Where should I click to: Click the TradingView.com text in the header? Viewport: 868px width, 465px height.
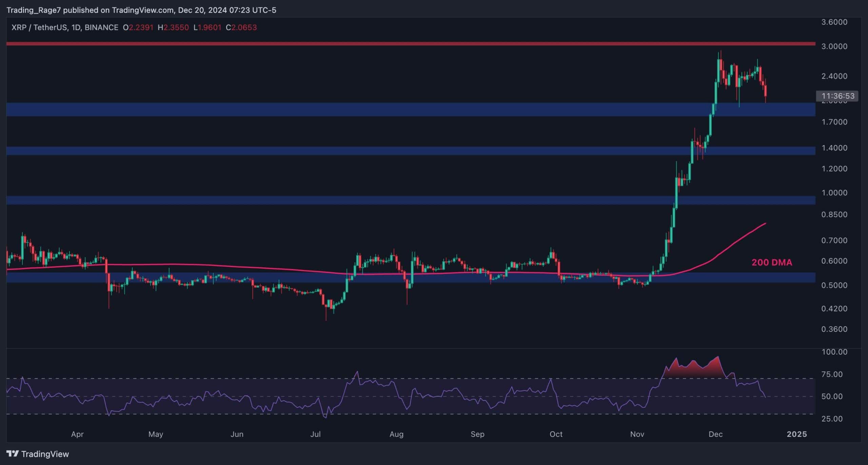141,10
